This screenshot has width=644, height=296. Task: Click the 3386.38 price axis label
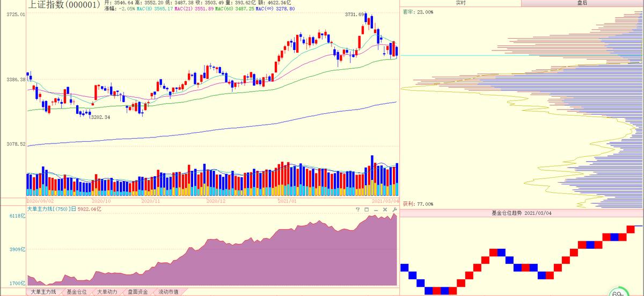coord(16,80)
